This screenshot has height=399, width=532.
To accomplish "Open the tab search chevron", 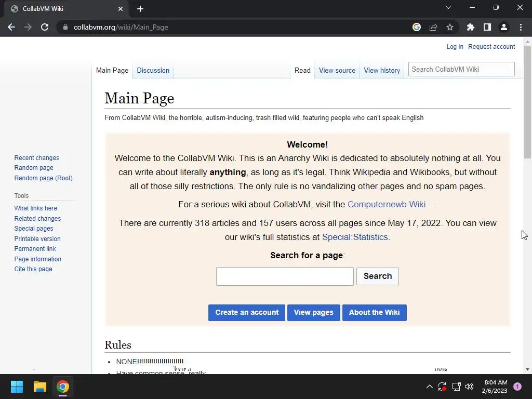I will coord(448,7).
